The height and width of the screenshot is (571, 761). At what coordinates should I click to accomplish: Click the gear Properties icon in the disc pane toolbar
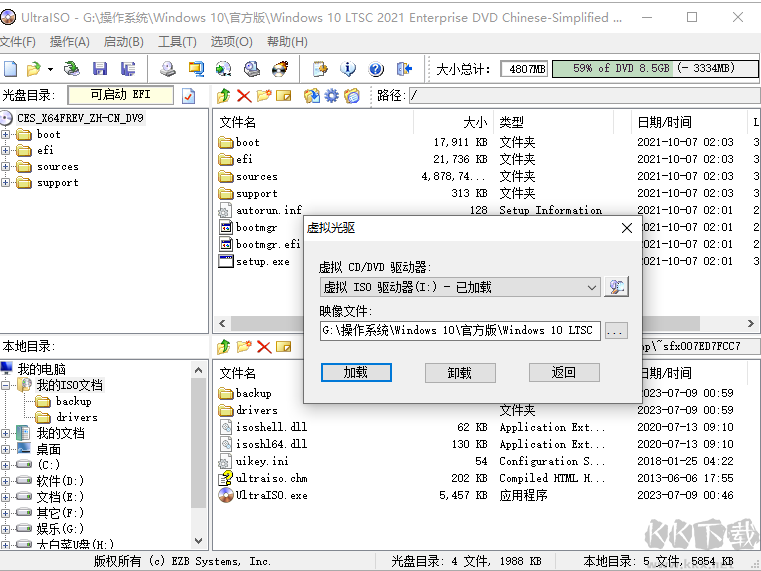point(331,96)
